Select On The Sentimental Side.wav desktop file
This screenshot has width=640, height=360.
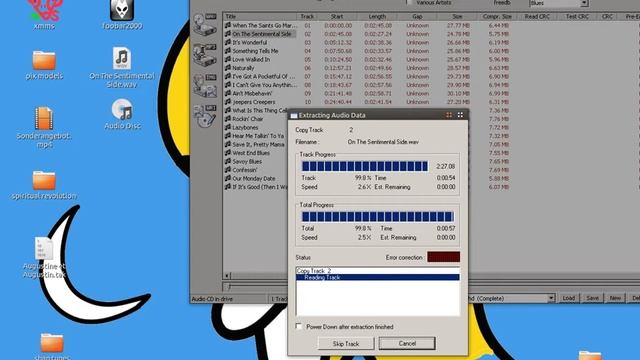click(122, 67)
